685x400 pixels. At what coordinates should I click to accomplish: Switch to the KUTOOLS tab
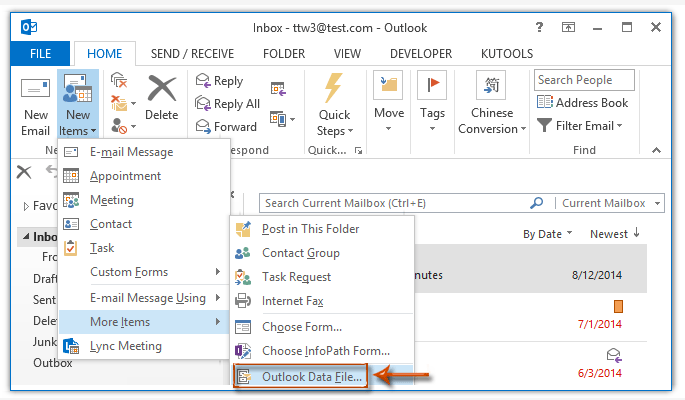click(507, 54)
